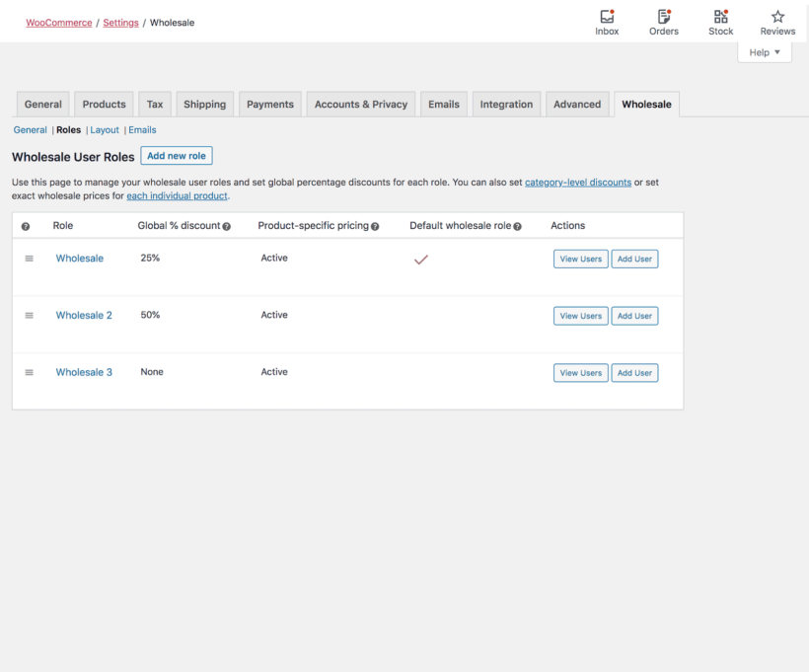Click the Wholesale 2 role name link
Image resolution: width=809 pixels, height=672 pixels.
[x=84, y=315]
